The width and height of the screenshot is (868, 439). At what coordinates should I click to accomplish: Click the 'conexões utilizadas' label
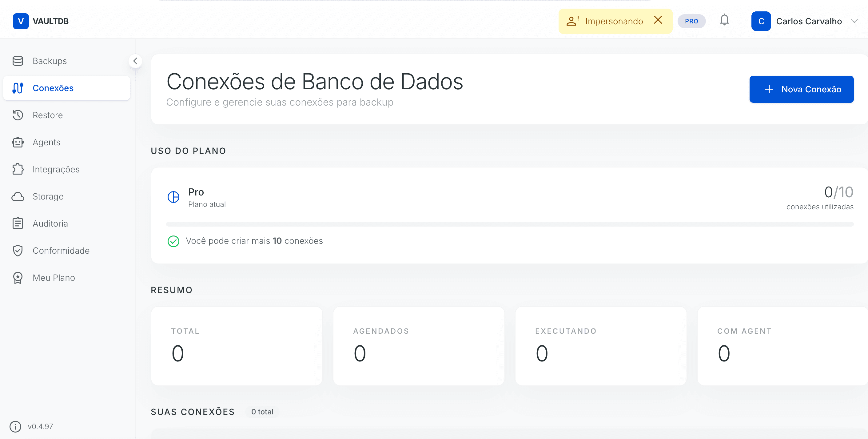click(x=820, y=207)
